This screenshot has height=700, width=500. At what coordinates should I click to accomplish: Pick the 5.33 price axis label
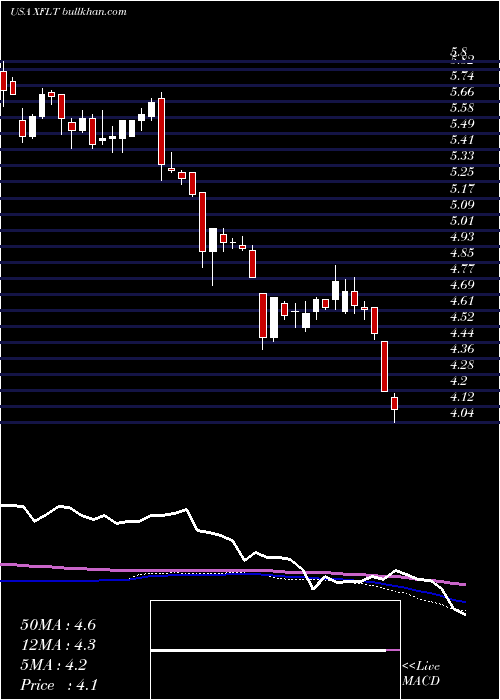[462, 156]
